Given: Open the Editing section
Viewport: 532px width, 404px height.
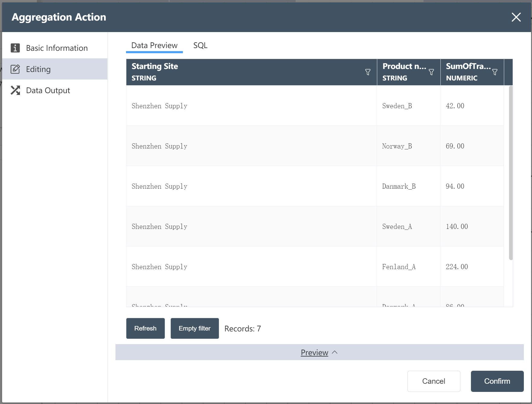Looking at the screenshot, I should click(55, 69).
